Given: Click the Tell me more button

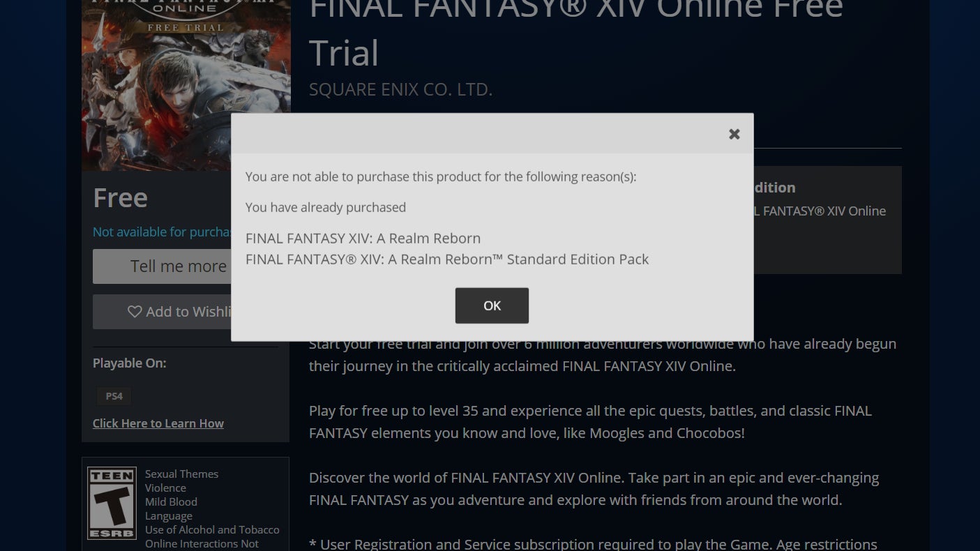Looking at the screenshot, I should coord(162,266).
